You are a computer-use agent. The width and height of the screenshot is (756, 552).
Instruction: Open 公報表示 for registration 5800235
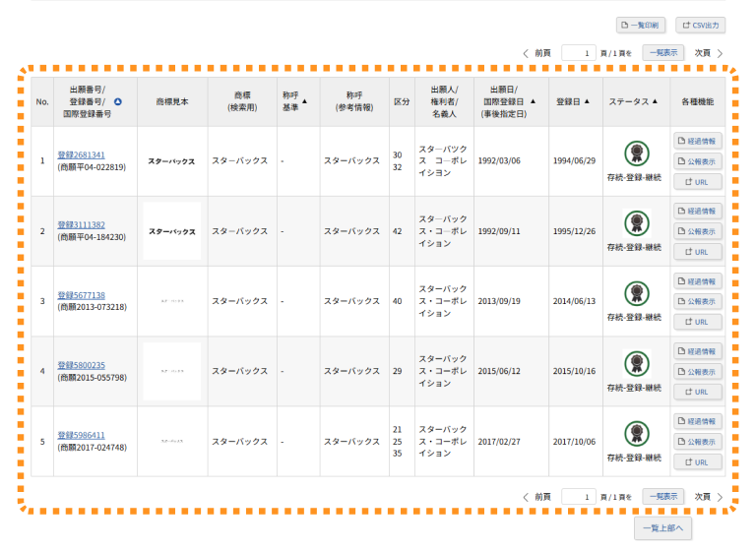pos(697,371)
